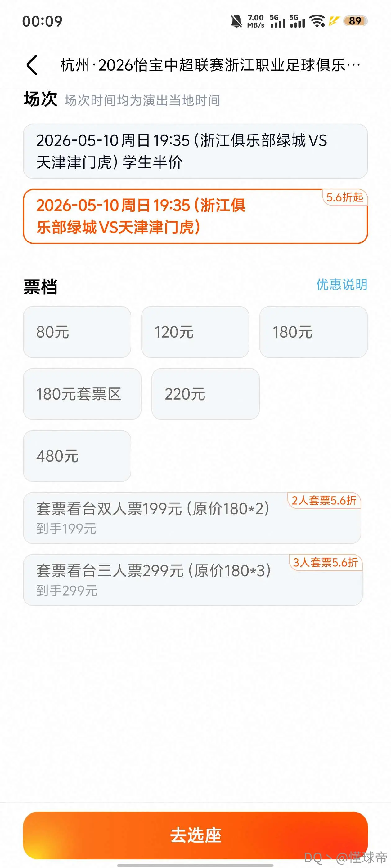Tap the 3人套票5.6折 badge

pyautogui.click(x=326, y=562)
